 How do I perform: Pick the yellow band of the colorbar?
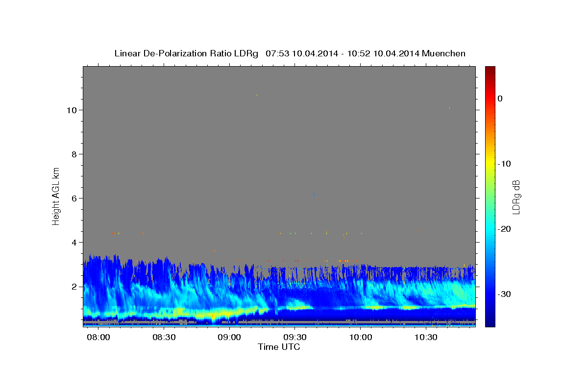[490, 164]
